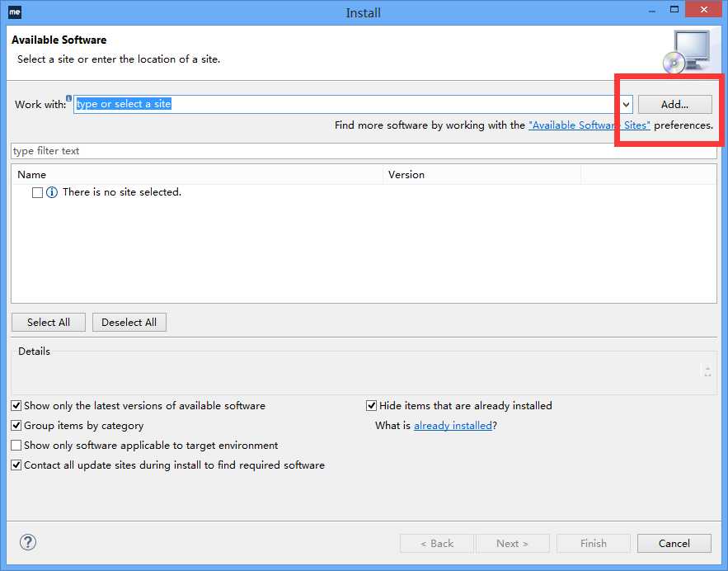Image resolution: width=728 pixels, height=571 pixels.
Task: Toggle 'Contact all update sites during install'
Action: pos(16,465)
